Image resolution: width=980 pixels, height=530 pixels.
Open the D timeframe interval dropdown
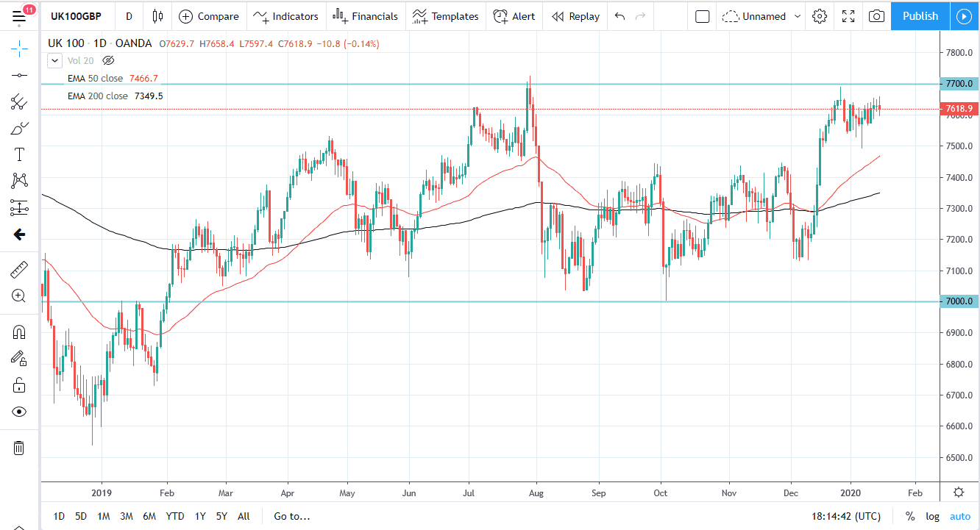point(129,15)
